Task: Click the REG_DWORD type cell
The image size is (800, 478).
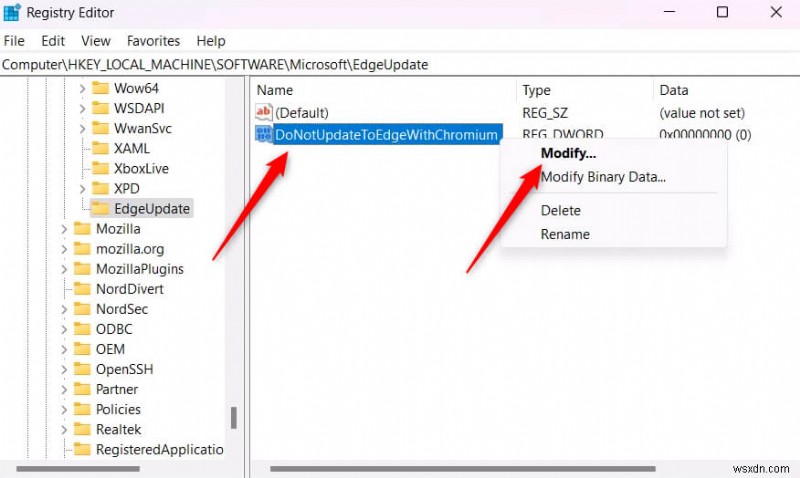Action: 563,135
